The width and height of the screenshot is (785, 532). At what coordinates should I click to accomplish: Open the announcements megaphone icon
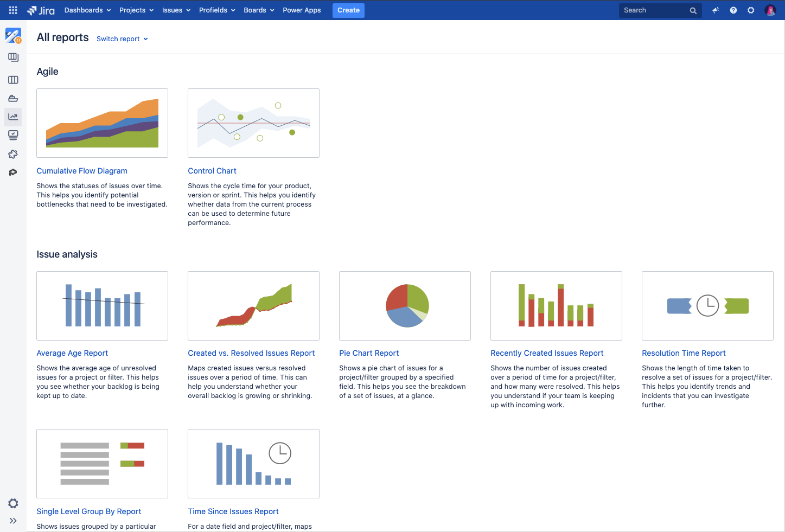pyautogui.click(x=716, y=10)
